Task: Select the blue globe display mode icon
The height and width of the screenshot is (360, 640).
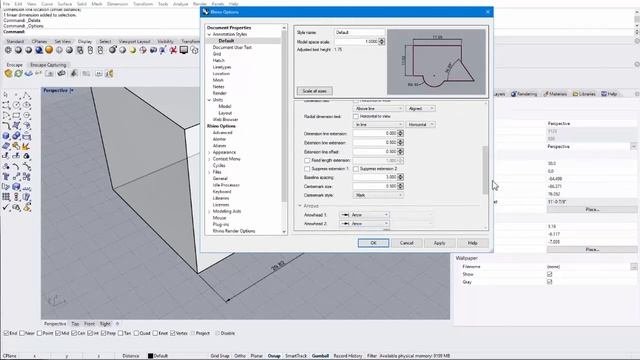Action: [x=39, y=50]
